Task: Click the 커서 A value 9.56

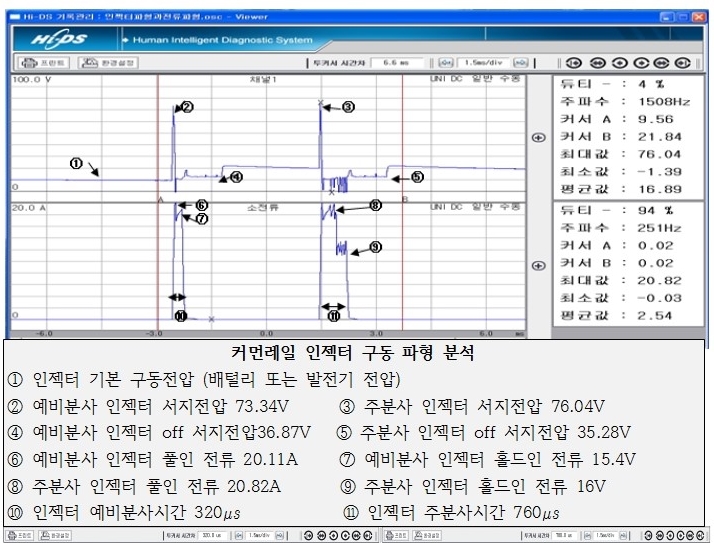Action: pyautogui.click(x=655, y=119)
